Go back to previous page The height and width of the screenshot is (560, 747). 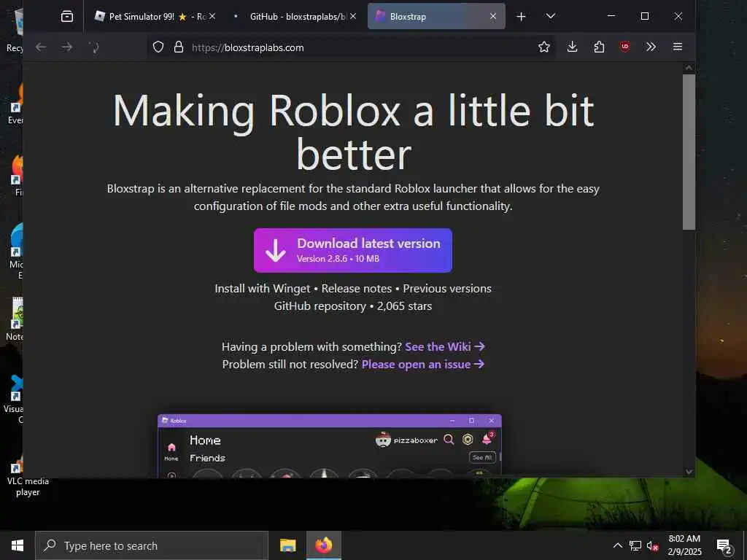(x=41, y=47)
